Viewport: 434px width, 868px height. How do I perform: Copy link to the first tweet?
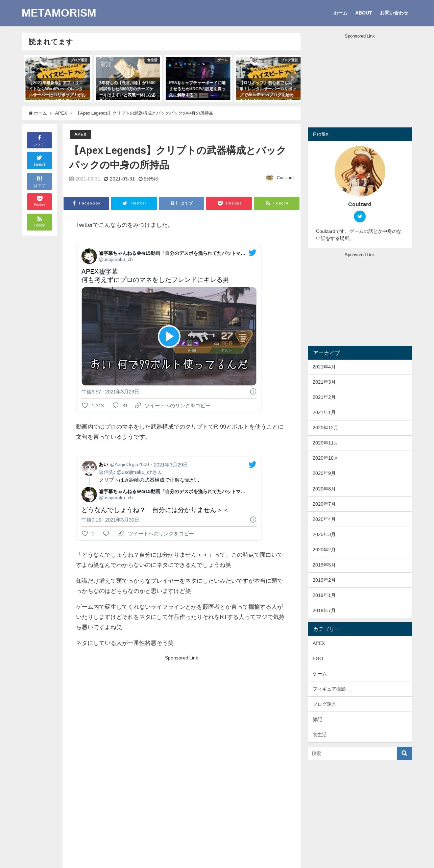pos(172,405)
